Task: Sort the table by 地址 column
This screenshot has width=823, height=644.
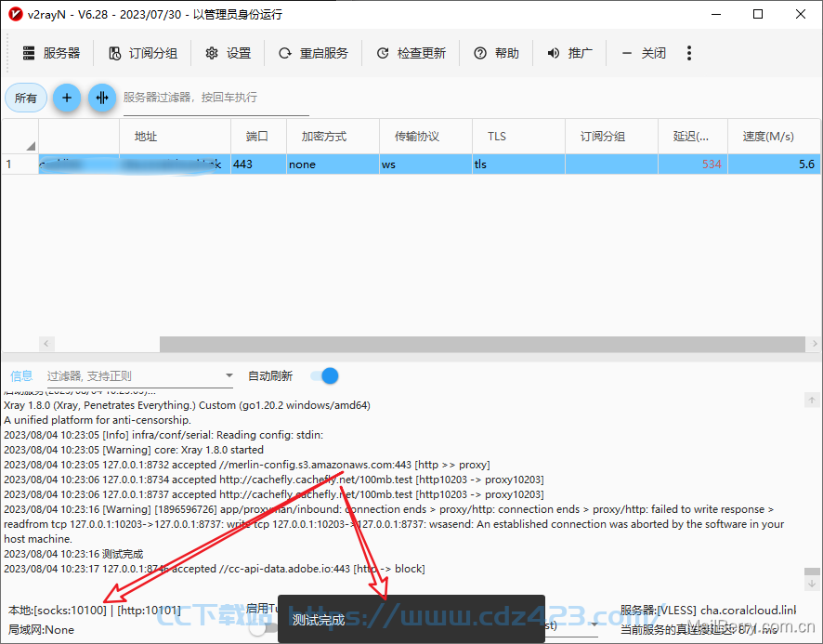Action: [x=175, y=137]
